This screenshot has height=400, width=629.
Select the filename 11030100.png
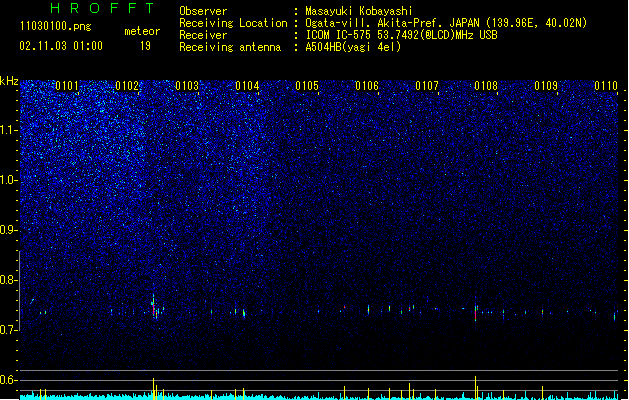click(x=56, y=26)
